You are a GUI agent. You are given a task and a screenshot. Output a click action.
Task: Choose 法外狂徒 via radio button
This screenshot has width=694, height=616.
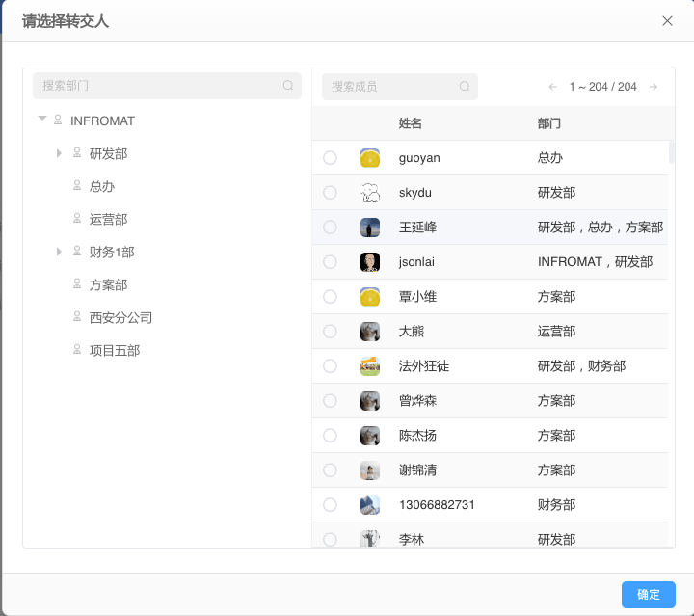(330, 366)
